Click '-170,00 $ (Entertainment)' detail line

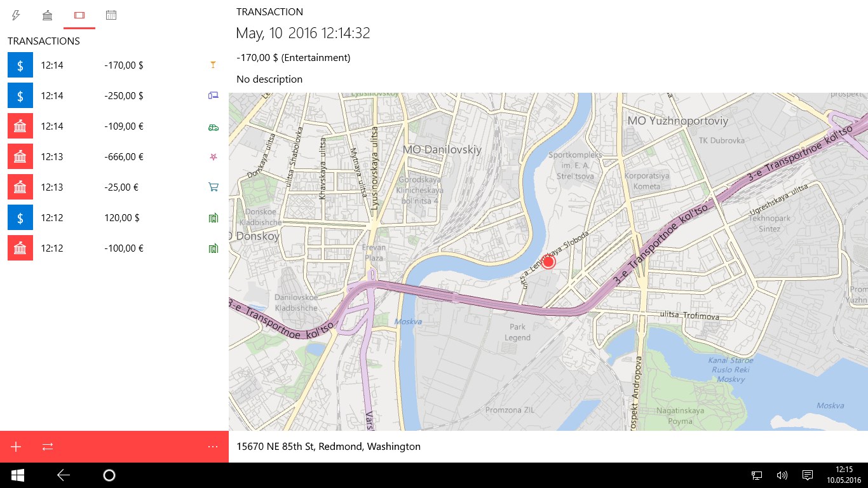tap(294, 58)
